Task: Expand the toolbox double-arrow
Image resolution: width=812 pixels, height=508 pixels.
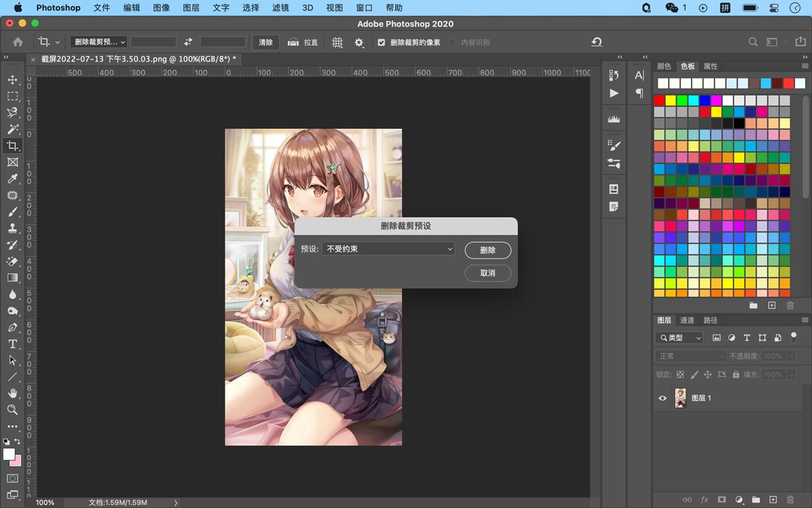Action: pyautogui.click(x=5, y=58)
